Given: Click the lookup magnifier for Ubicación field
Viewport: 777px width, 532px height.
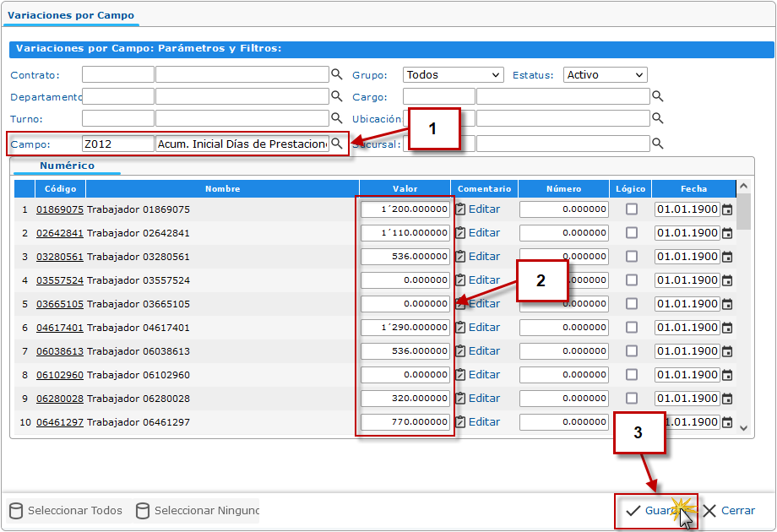Looking at the screenshot, I should tap(658, 118).
